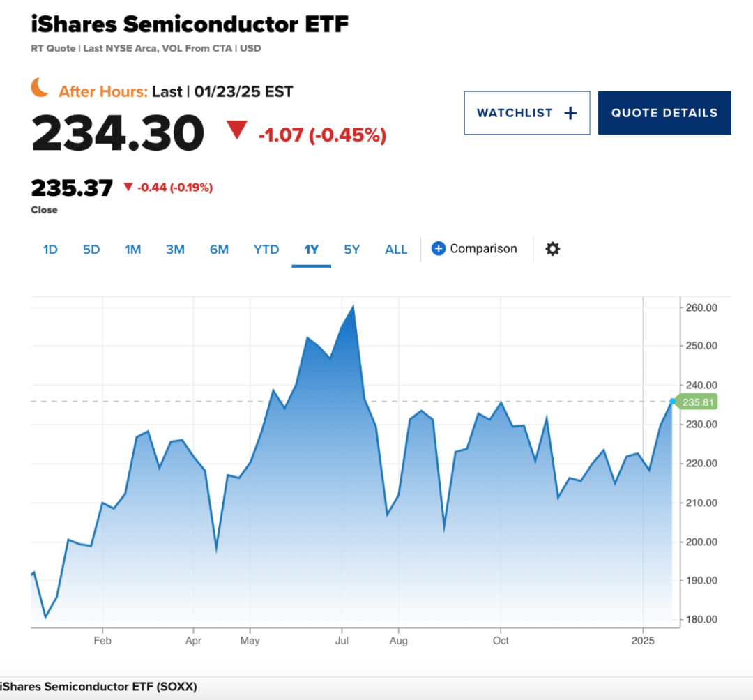Open the Comparison dropdown
753x700 pixels.
tap(482, 248)
